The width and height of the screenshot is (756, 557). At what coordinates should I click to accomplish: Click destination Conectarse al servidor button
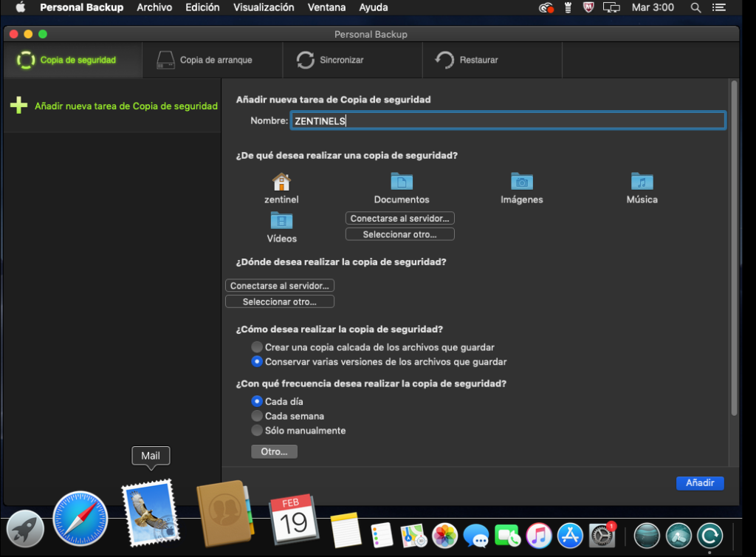tap(280, 285)
